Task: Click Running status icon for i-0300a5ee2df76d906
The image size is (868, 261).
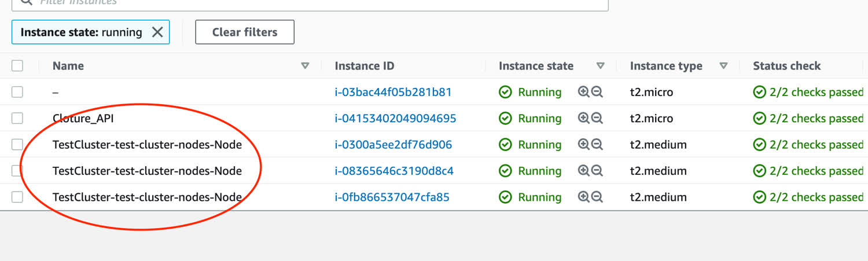Action: [505, 145]
